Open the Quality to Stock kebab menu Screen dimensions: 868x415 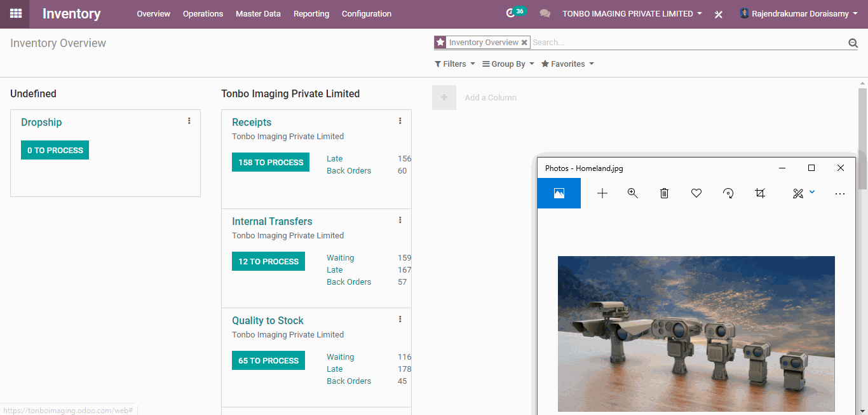pyautogui.click(x=400, y=319)
